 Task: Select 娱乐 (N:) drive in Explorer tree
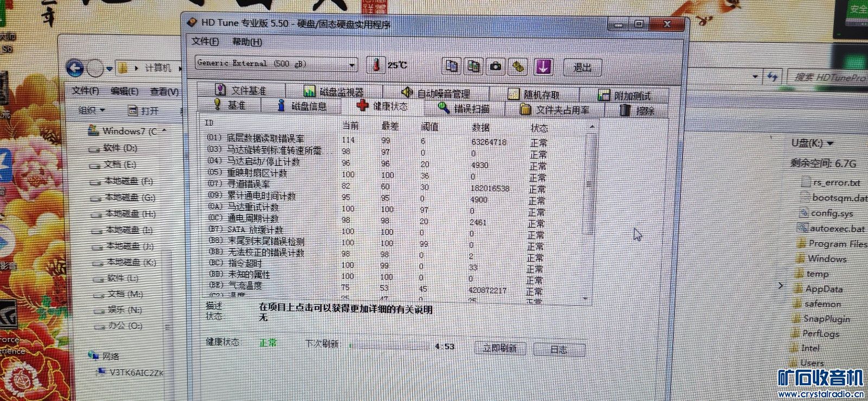tap(118, 310)
